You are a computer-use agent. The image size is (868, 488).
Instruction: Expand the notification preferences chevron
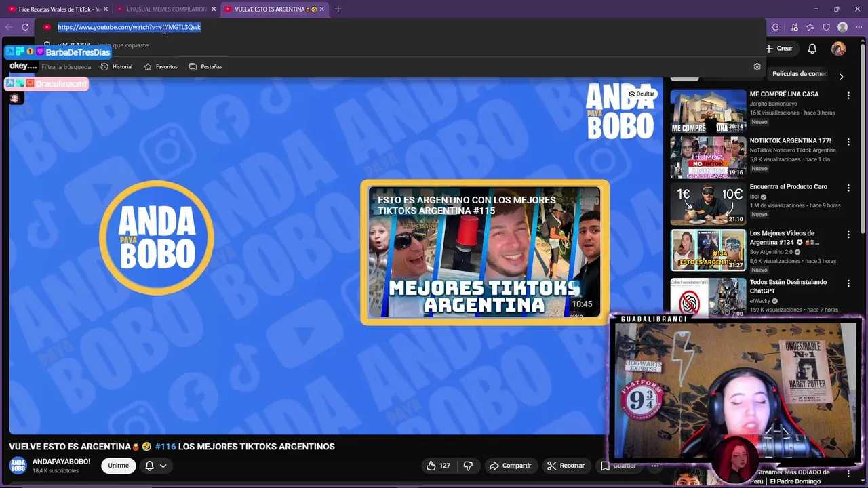[x=163, y=466]
